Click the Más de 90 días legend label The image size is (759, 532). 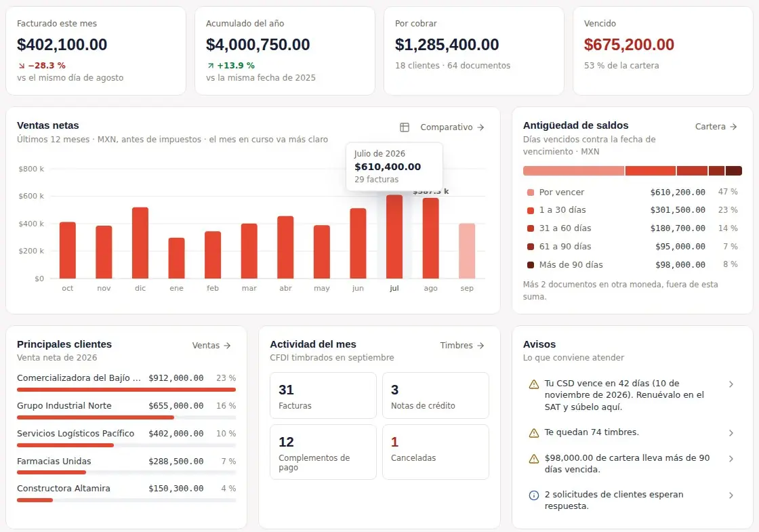click(571, 265)
